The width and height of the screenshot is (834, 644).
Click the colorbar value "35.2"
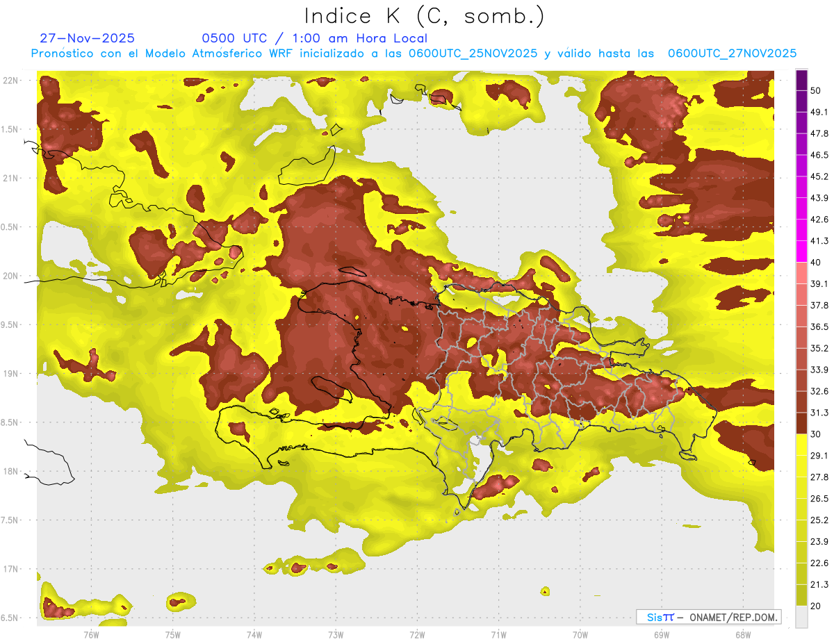tap(819, 348)
